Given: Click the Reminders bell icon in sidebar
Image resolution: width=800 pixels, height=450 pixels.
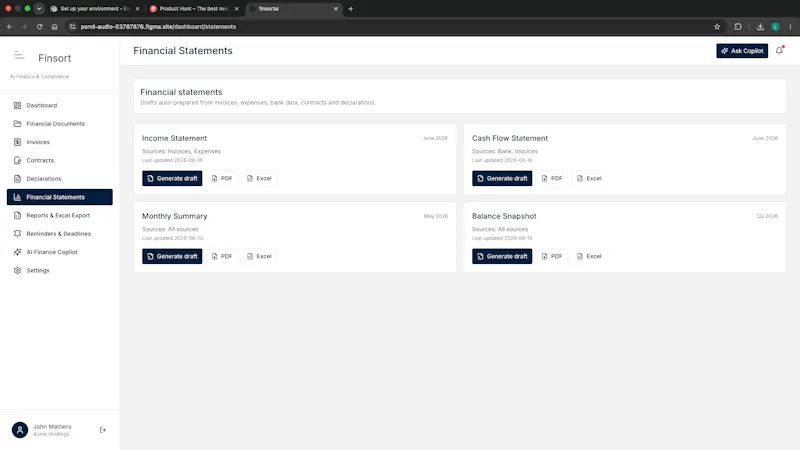Looking at the screenshot, I should (x=17, y=234).
